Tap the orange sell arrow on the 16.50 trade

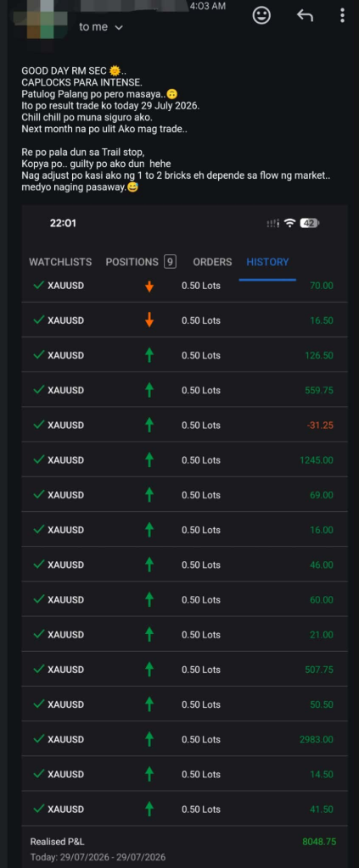149,320
